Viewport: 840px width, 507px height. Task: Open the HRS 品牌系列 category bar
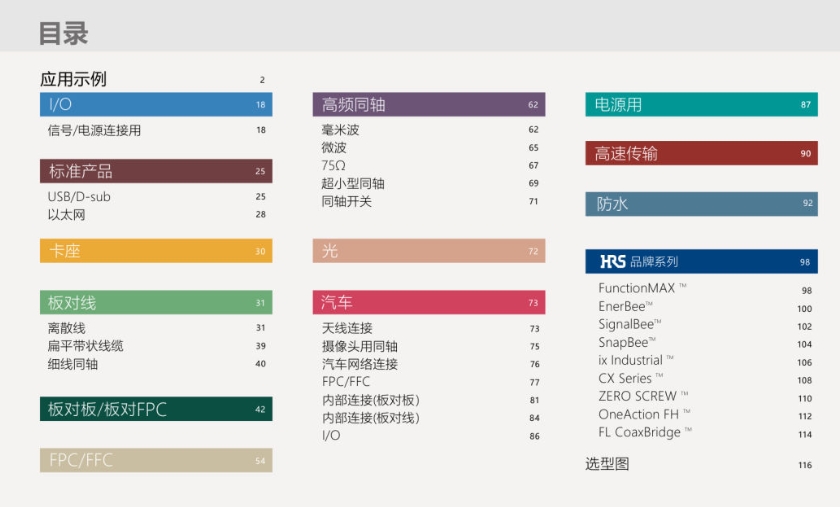pyautogui.click(x=701, y=262)
